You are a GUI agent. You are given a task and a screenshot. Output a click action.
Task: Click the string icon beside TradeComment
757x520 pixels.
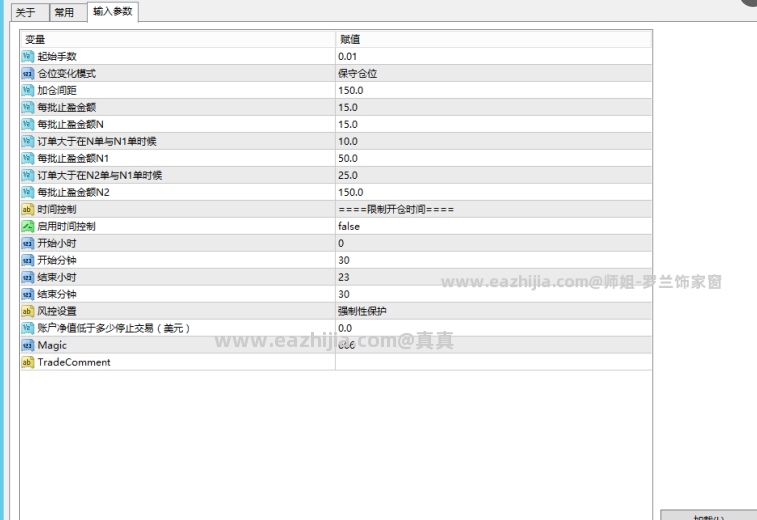tap(28, 362)
